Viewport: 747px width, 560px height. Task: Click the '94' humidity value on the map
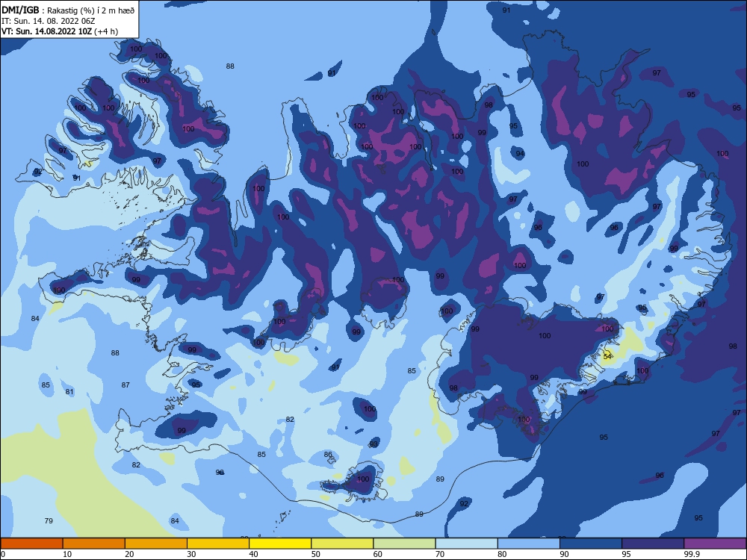(520, 153)
